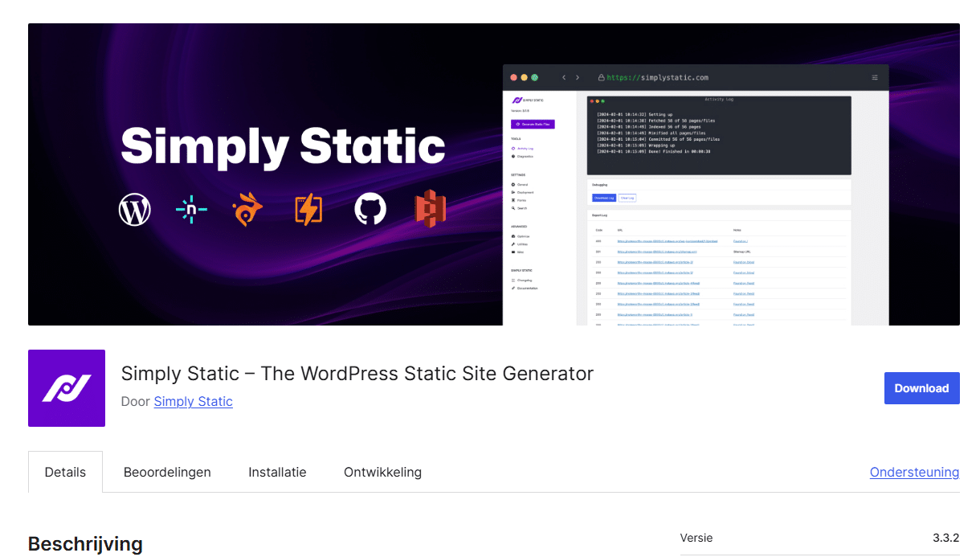Go to the Ontwikkeling tab
This screenshot has height=557, width=980.
[382, 472]
